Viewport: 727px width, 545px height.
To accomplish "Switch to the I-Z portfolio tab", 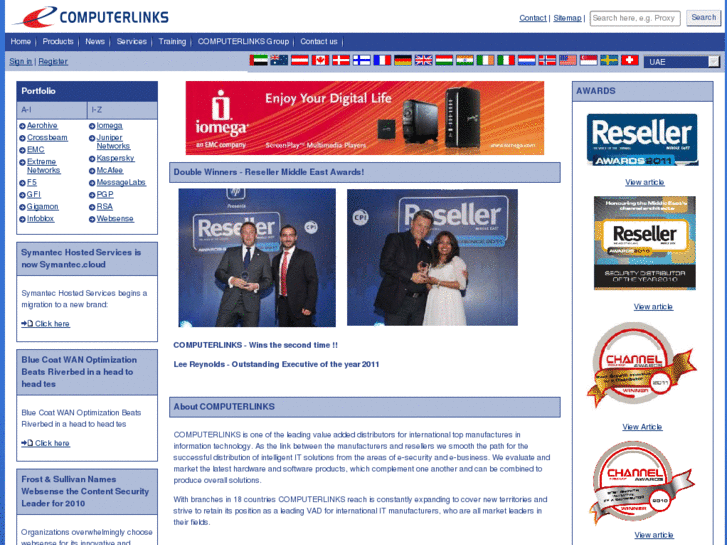I will 122,110.
